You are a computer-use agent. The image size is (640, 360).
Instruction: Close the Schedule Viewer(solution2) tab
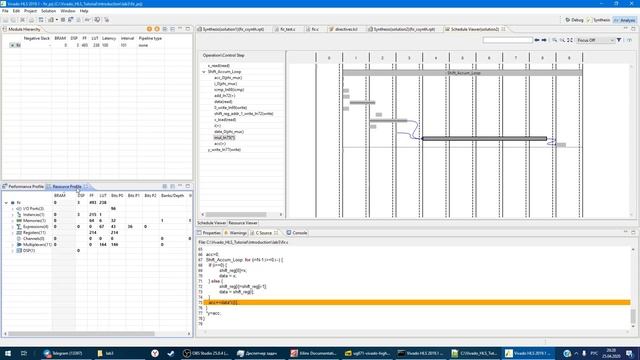pyautogui.click(x=503, y=29)
